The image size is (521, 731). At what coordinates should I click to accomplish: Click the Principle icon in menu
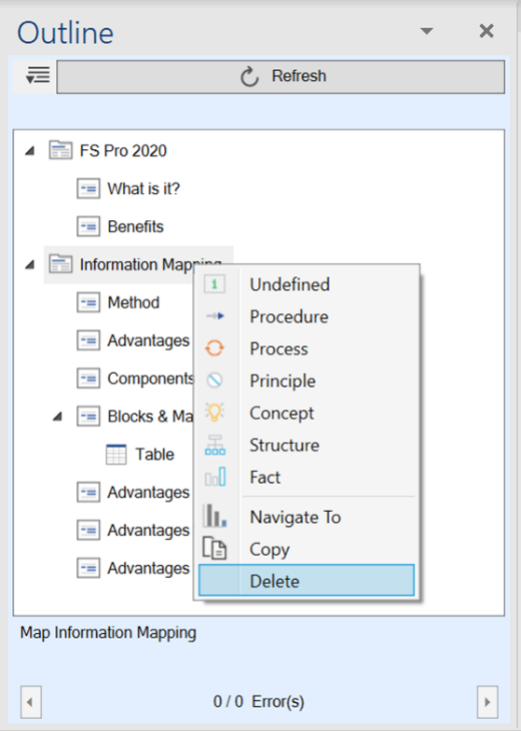[214, 380]
